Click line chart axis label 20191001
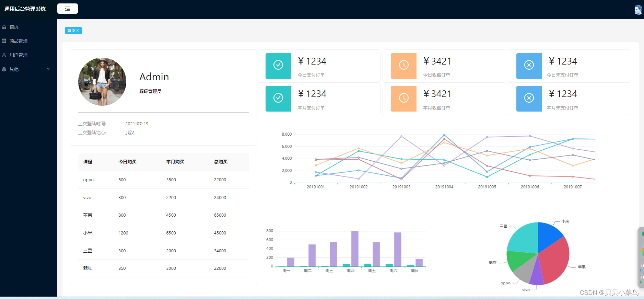 [316, 187]
